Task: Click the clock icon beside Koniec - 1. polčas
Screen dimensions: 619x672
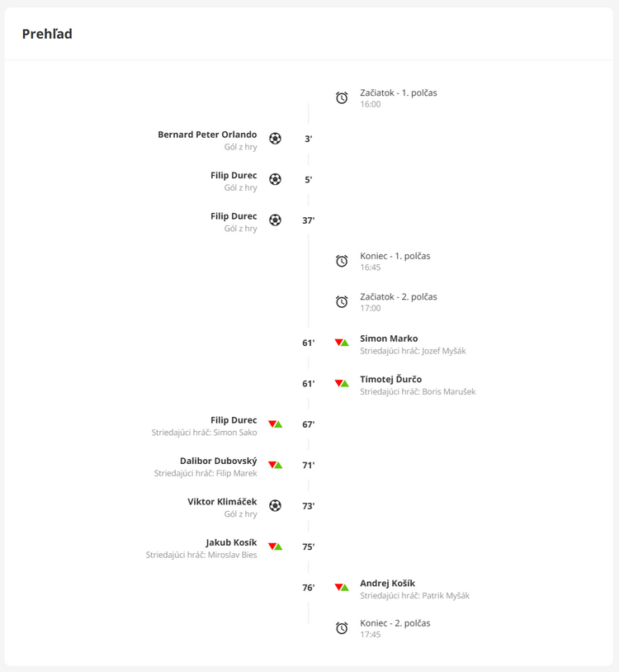Action: 342,261
